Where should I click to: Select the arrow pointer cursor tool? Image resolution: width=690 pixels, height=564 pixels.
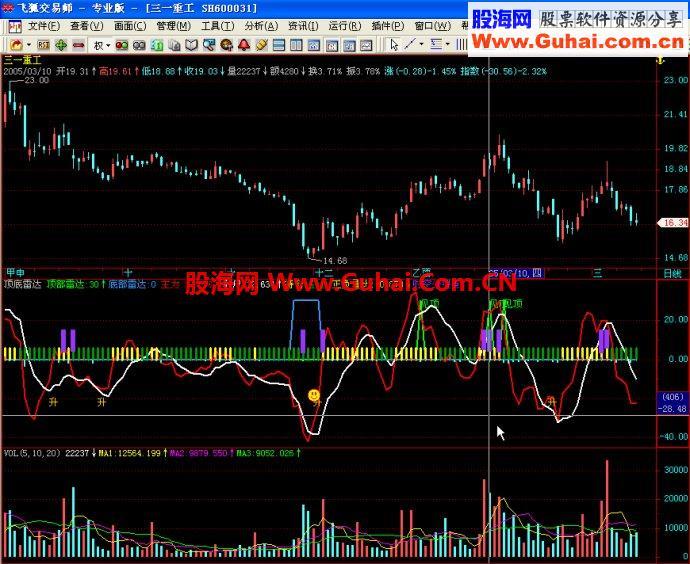coord(394,44)
